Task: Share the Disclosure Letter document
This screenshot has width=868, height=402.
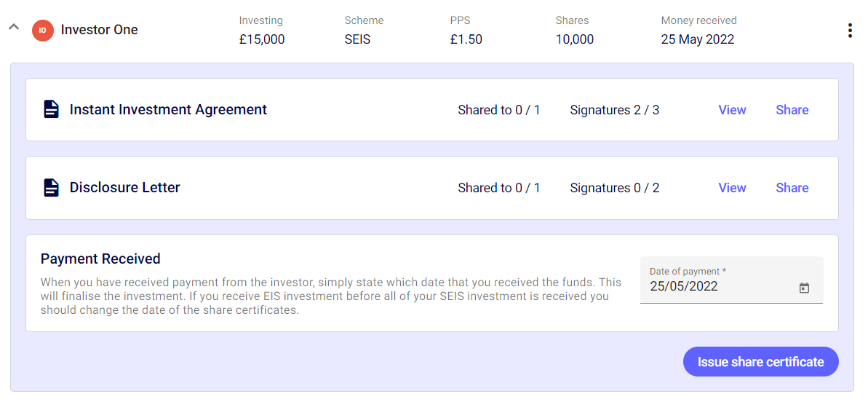Action: pyautogui.click(x=792, y=188)
